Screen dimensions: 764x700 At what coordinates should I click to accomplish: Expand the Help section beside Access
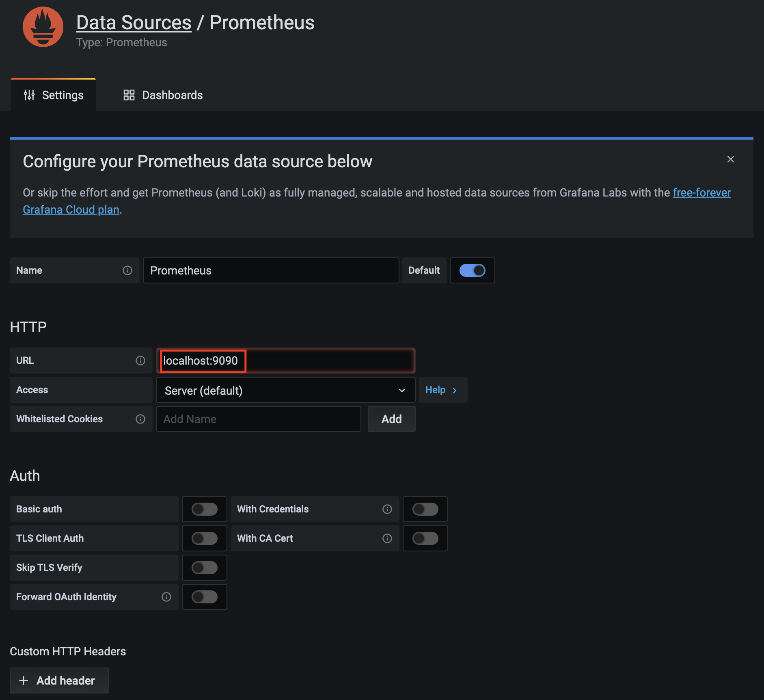(443, 390)
